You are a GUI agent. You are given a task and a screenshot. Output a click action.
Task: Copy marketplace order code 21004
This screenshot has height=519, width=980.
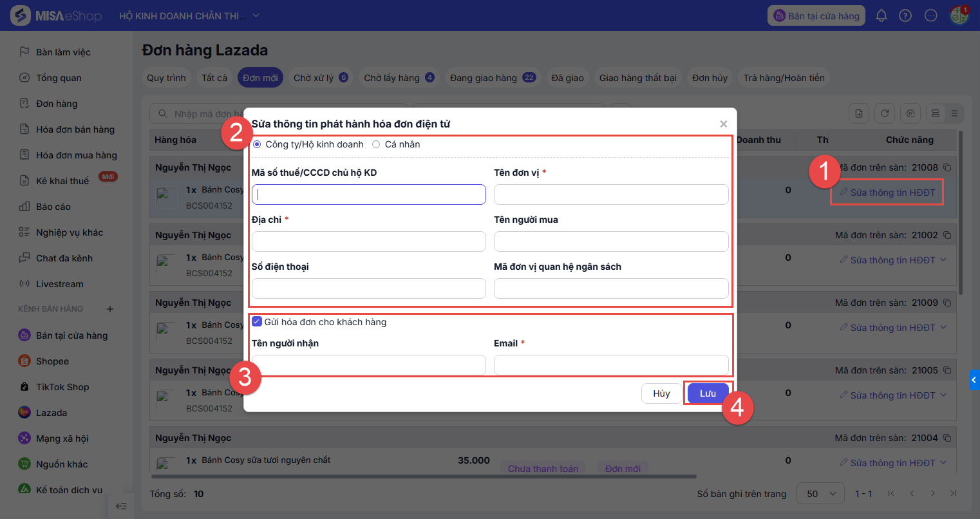pos(947,438)
